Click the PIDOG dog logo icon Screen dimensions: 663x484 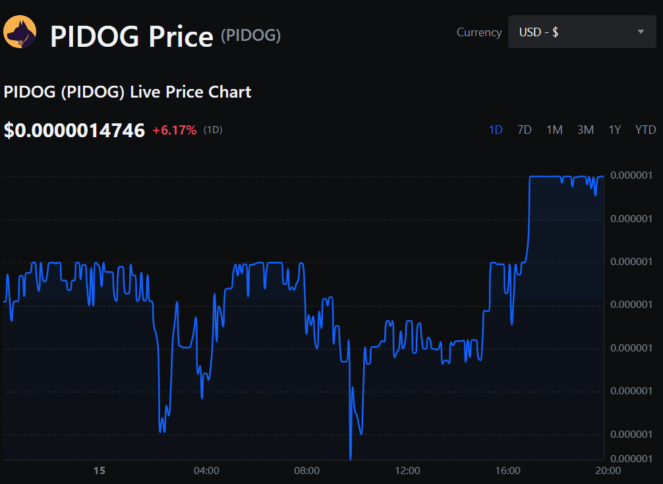19,32
